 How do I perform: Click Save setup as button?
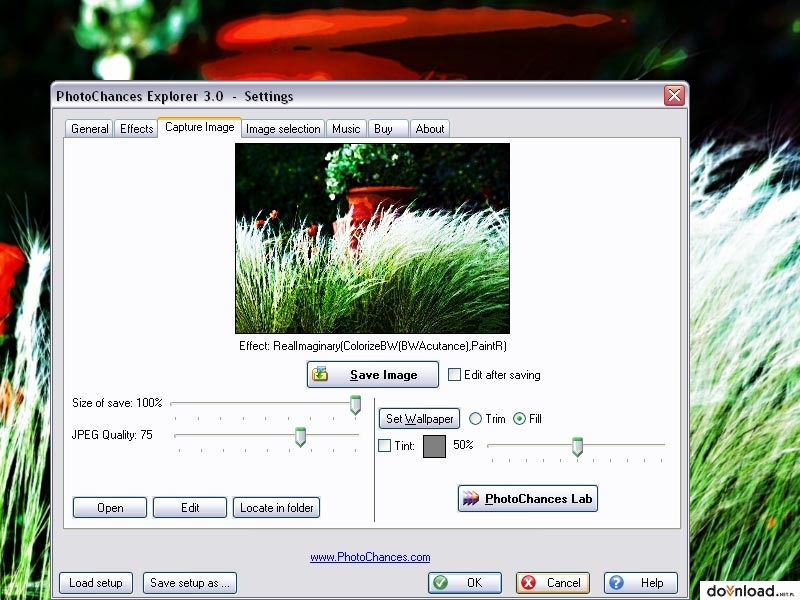click(x=190, y=583)
